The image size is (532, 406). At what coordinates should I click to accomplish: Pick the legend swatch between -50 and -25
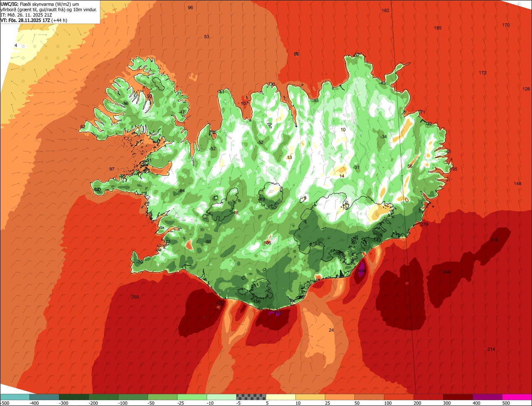point(163,397)
